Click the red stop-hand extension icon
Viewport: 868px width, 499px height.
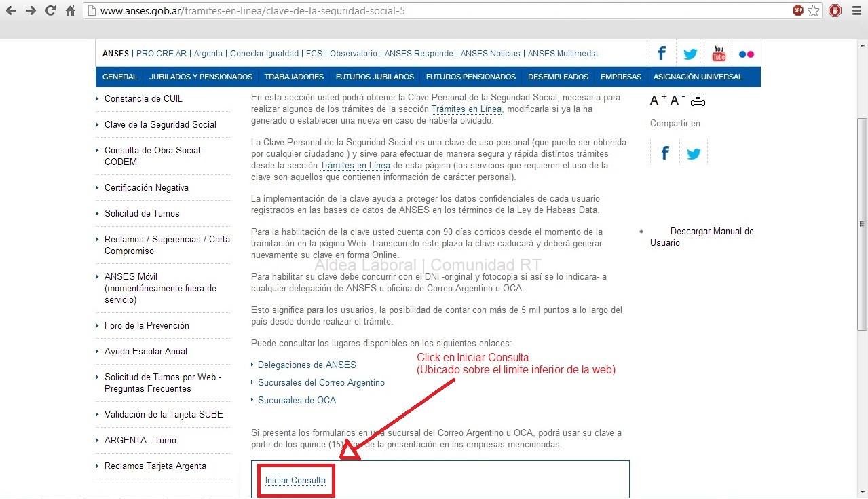point(835,11)
